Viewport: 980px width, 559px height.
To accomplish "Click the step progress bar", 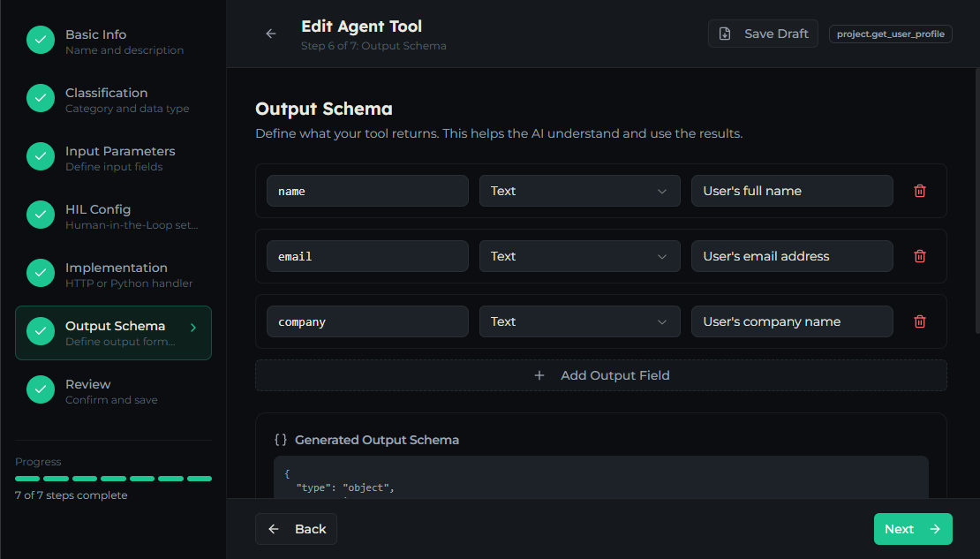I will coord(113,479).
